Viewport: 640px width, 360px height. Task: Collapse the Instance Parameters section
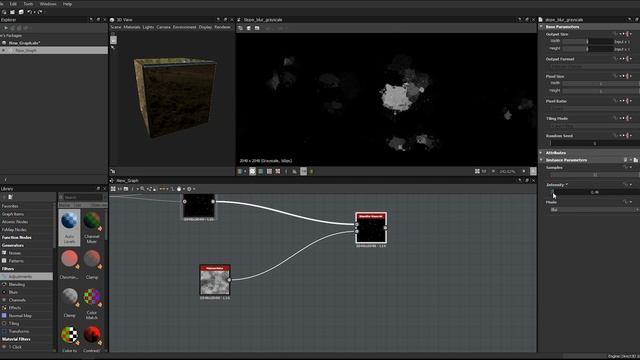coord(541,160)
